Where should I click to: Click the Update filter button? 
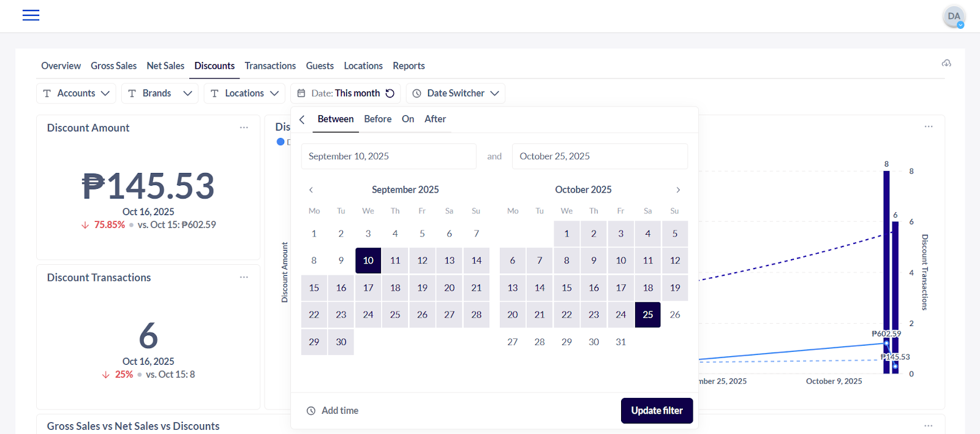657,411
